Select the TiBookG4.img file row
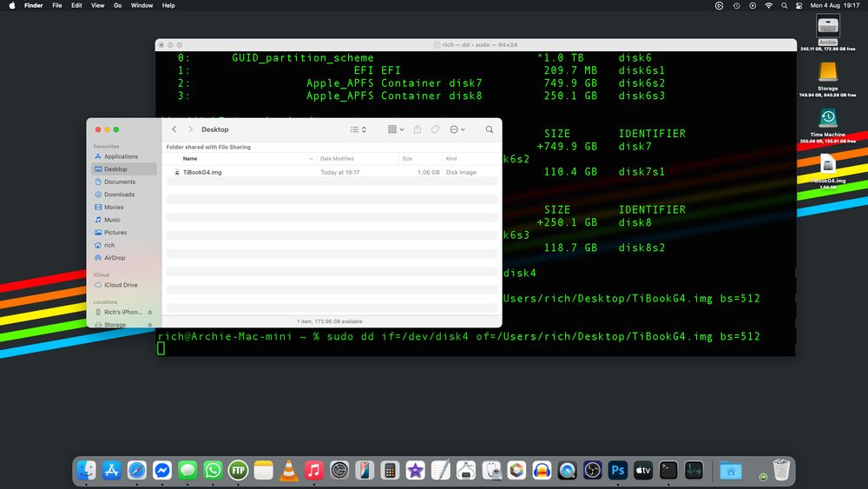The width and height of the screenshot is (868, 489). [332, 172]
